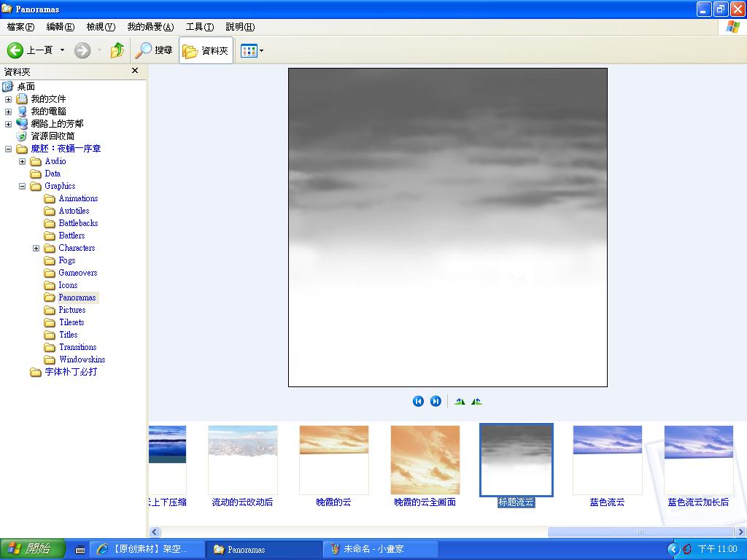
Task: Expand the Audio folder node
Action: [22, 161]
